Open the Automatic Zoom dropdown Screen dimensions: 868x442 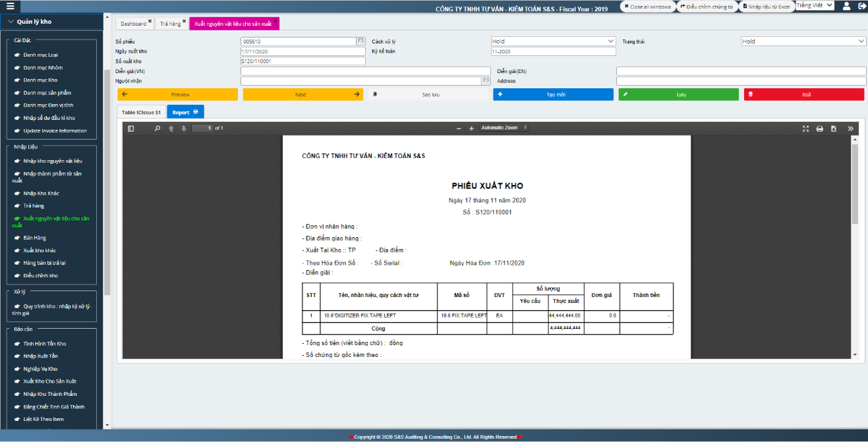504,128
